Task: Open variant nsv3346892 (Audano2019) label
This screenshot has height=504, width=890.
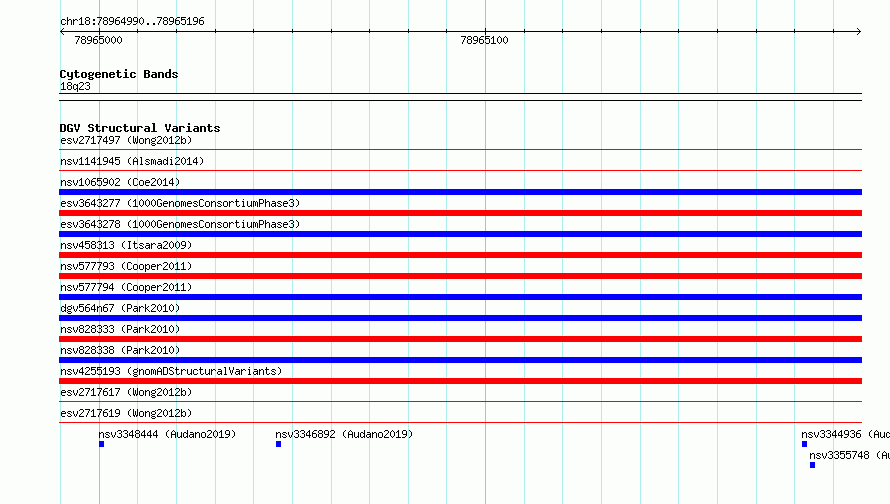Action: click(344, 434)
